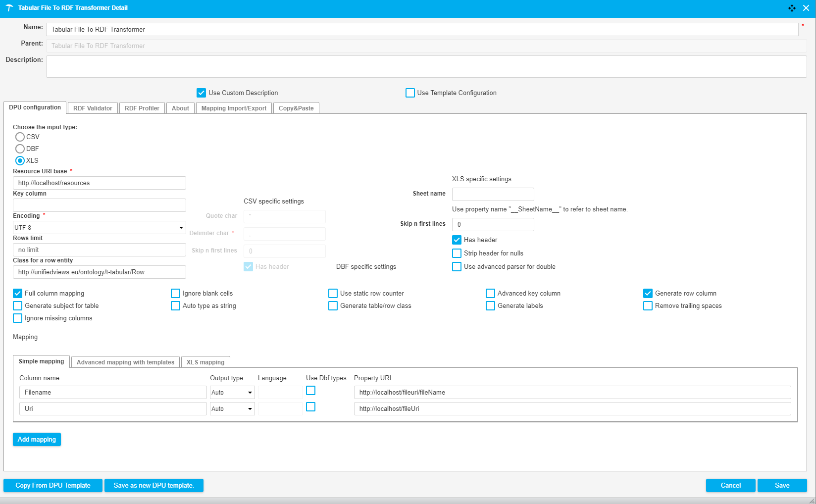This screenshot has width=816, height=504.
Task: Go to the Mapping Import/Export tab
Action: [234, 108]
